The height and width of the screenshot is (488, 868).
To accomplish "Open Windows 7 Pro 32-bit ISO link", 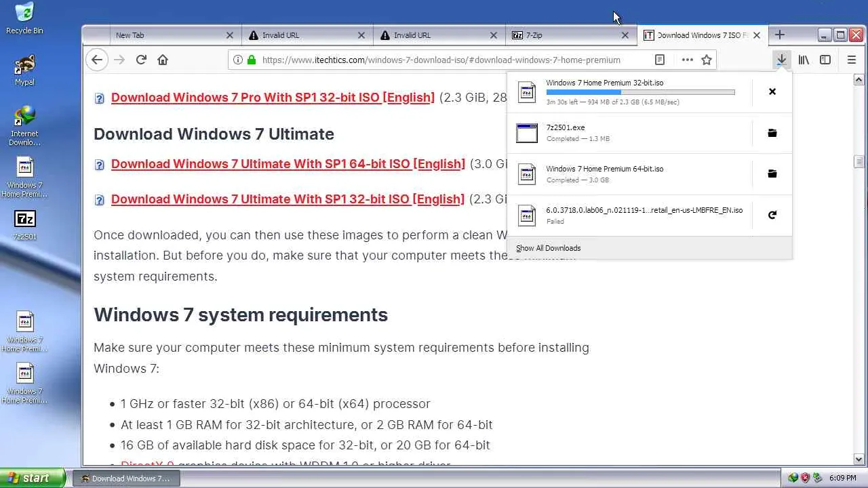I will 273,98.
